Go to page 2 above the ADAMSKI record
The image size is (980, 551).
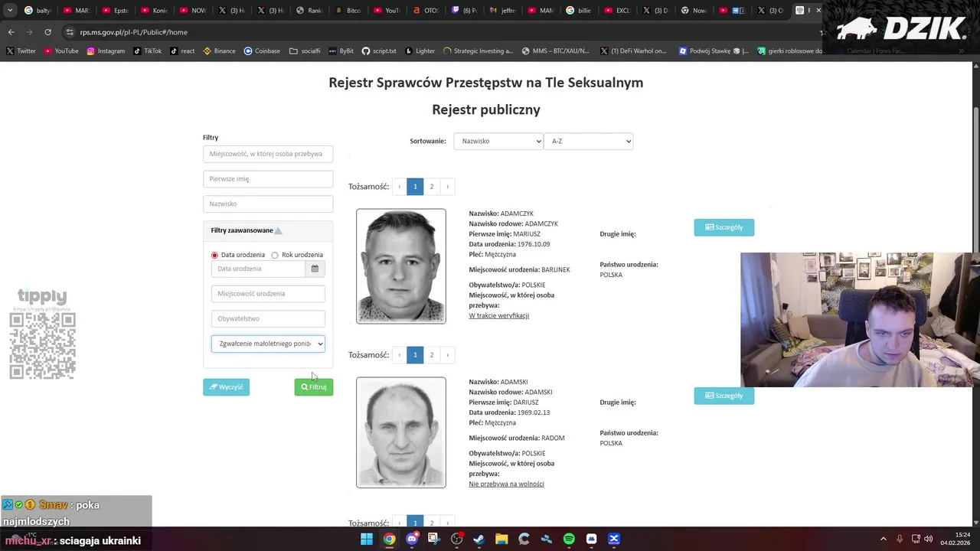tap(431, 355)
